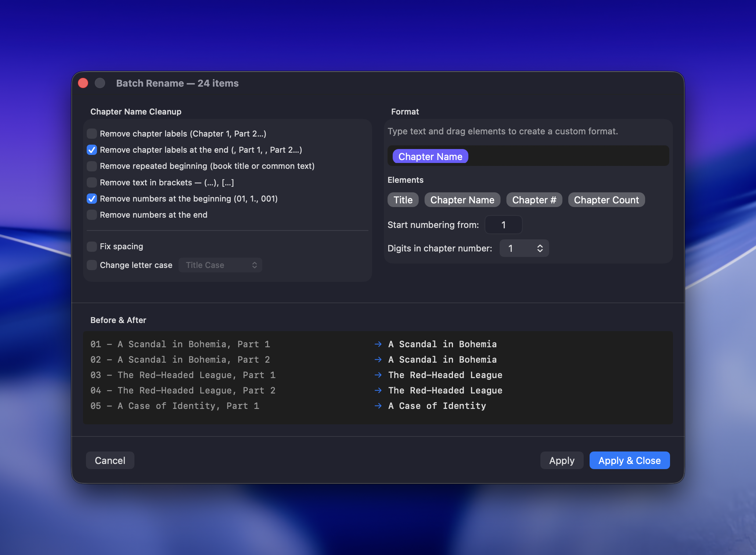
Task: Turn on Fix spacing
Action: click(x=92, y=246)
